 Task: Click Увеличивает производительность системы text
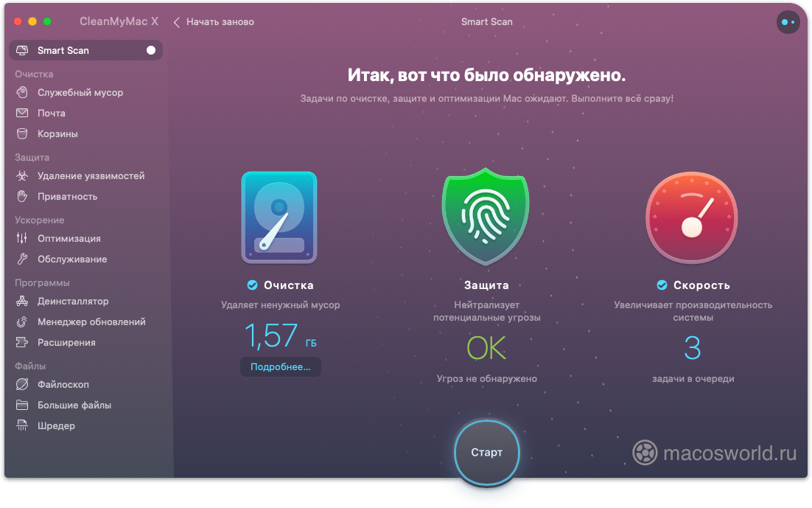coord(693,312)
